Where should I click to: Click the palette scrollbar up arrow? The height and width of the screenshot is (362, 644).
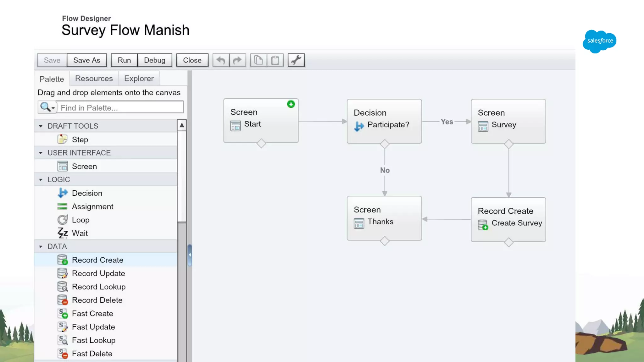(182, 125)
